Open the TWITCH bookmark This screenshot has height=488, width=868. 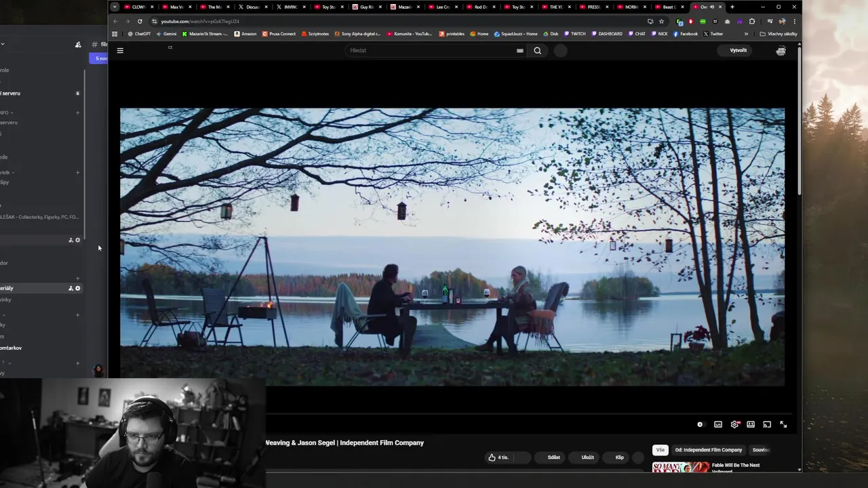point(574,34)
